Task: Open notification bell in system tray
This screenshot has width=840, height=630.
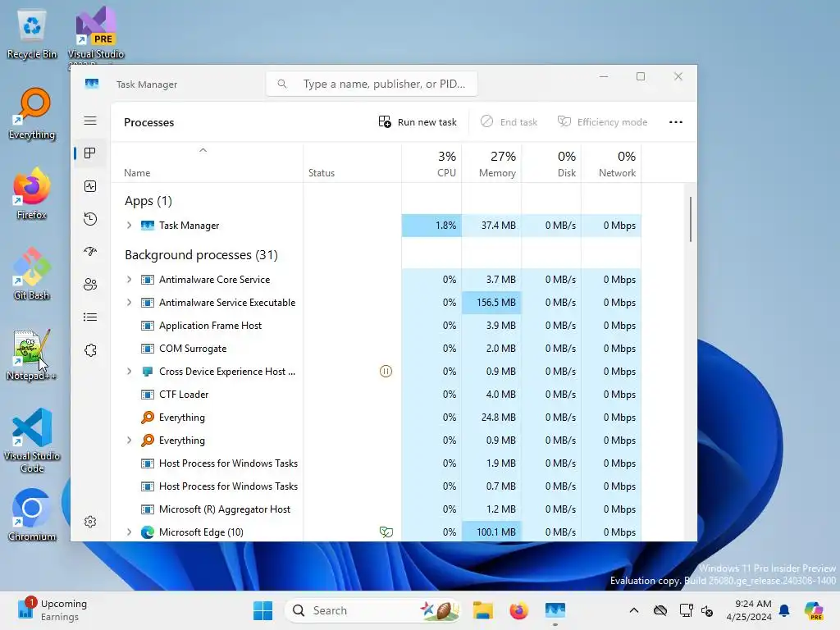Action: (x=784, y=610)
